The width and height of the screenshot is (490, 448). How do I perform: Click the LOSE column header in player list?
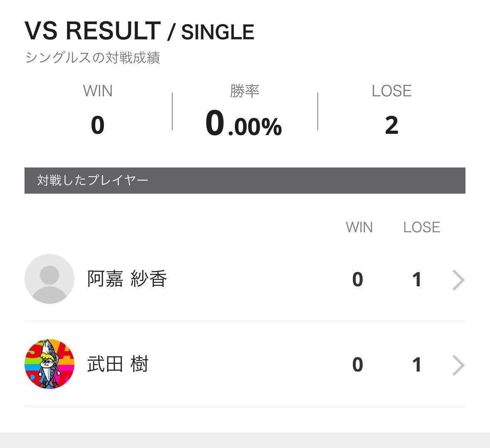click(x=421, y=227)
